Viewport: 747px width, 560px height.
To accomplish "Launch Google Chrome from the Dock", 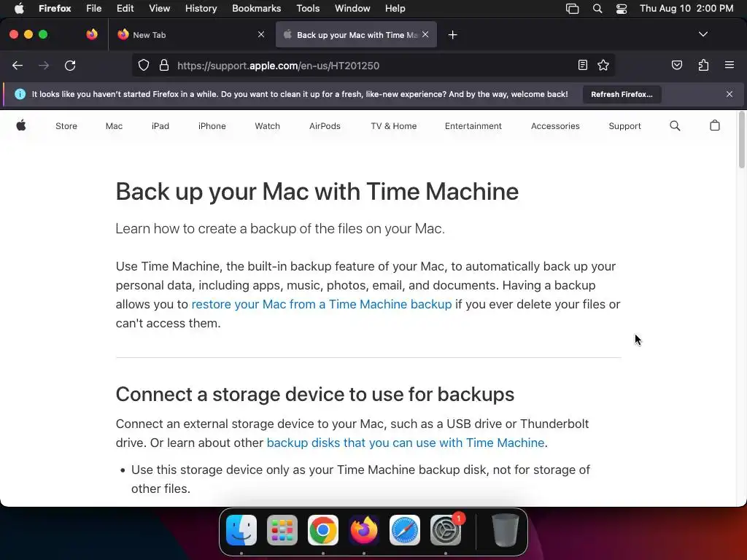I will 323,530.
